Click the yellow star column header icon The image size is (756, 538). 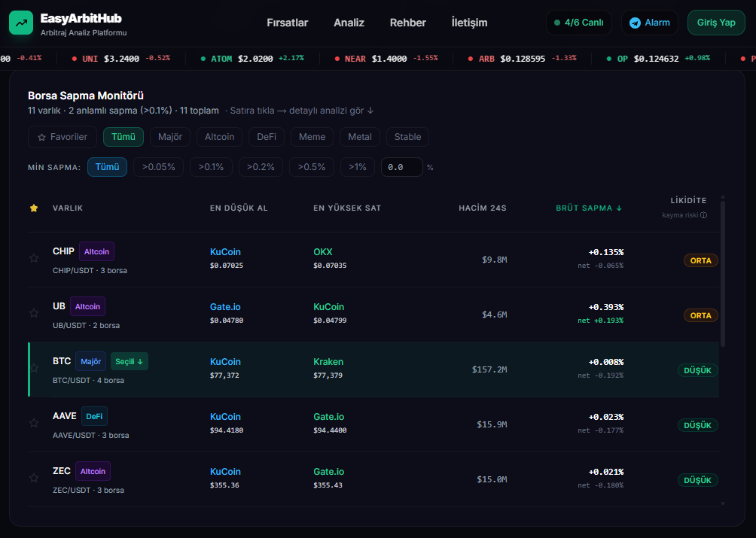pyautogui.click(x=34, y=208)
